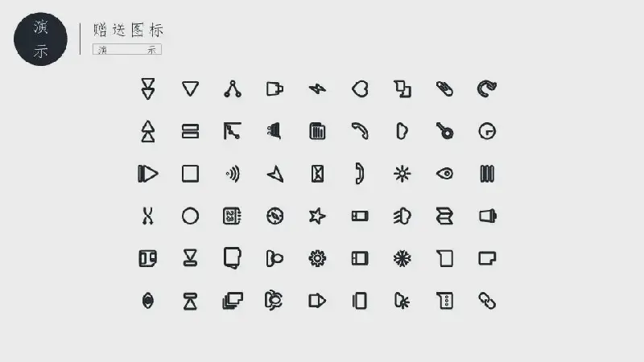
Task: Click the compass icon
Action: [275, 216]
